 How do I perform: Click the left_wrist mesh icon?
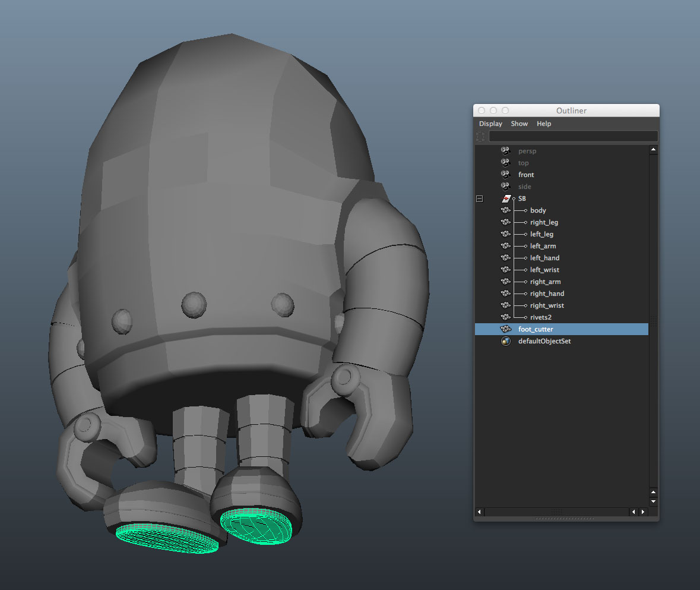[x=506, y=269]
